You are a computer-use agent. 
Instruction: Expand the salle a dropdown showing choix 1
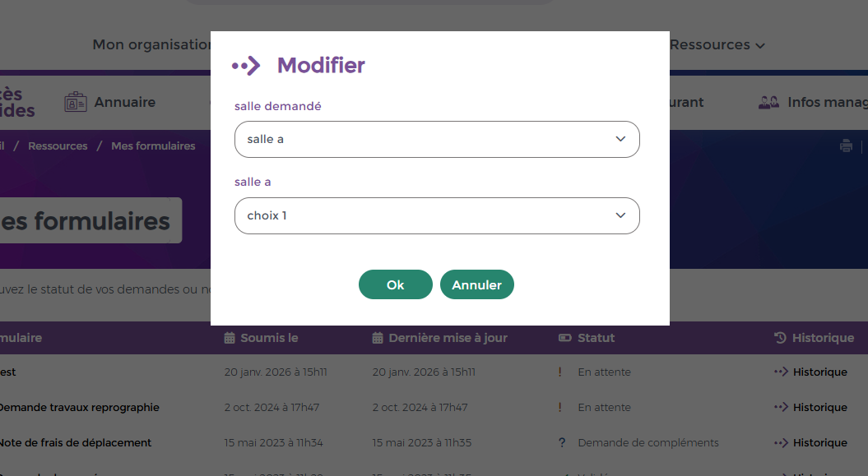pyautogui.click(x=437, y=216)
